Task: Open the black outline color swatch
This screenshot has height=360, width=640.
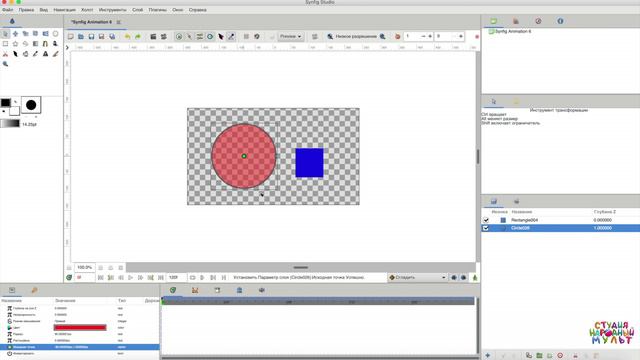Action: pos(5,103)
